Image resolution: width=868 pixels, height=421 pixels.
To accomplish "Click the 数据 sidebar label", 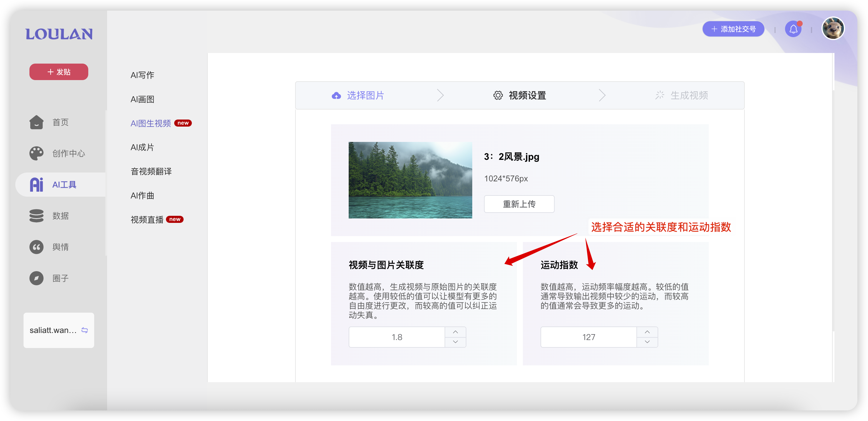I will pos(60,216).
